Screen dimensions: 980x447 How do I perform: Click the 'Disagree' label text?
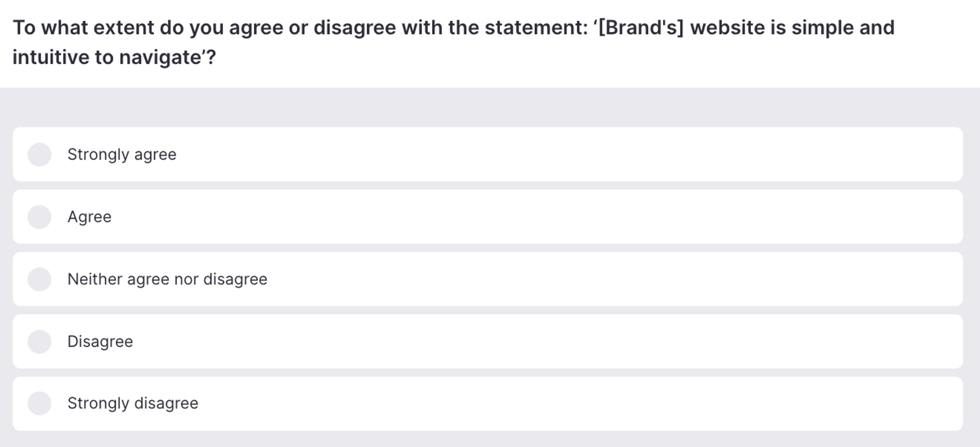100,342
